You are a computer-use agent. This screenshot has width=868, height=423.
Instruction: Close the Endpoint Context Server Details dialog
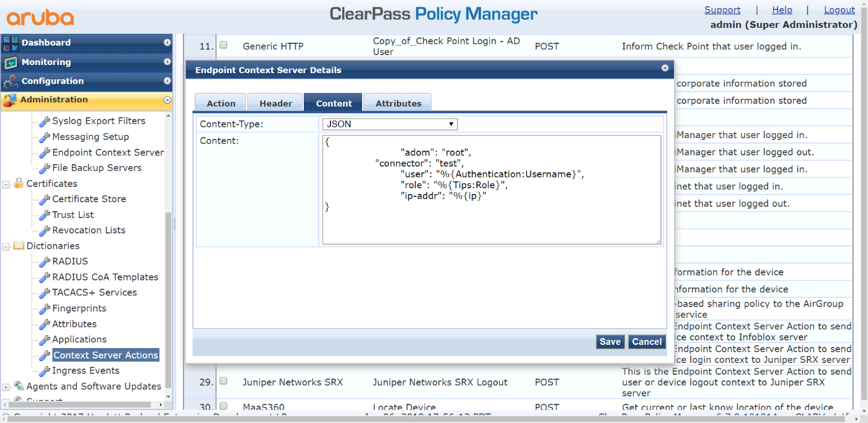click(665, 68)
